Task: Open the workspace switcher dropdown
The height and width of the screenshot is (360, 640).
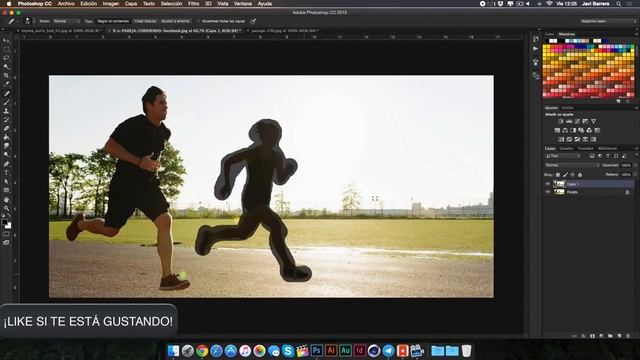Action: pos(607,21)
